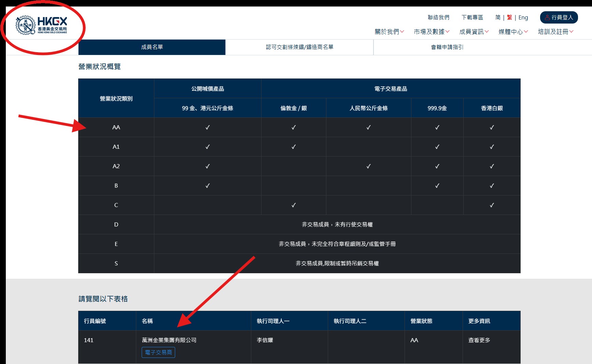Screen dimensions: 592x364
Task: Click the 香港白銀 header
Action: pos(492,108)
